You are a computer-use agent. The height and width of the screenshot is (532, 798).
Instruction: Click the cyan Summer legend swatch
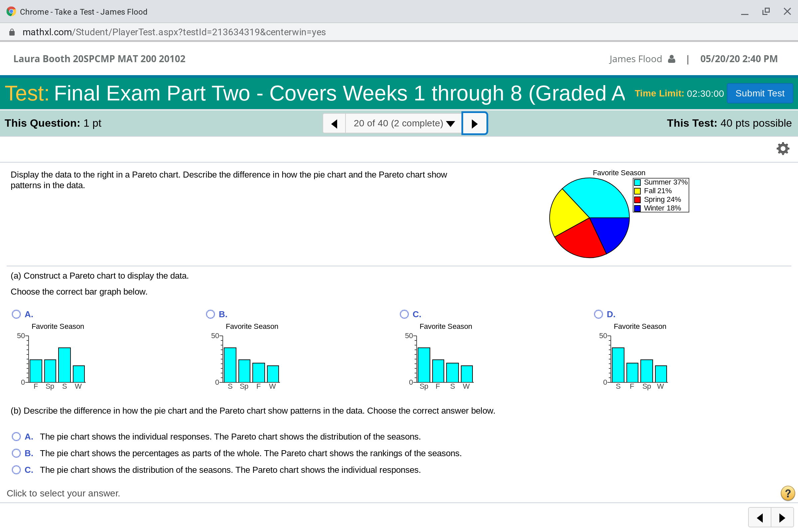coord(637,183)
